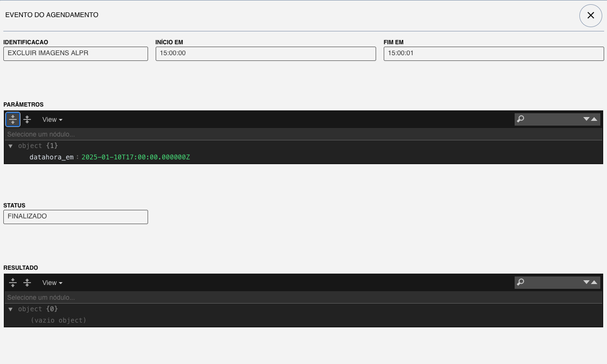The width and height of the screenshot is (607, 364).
Task: Click Expand All icon in Resultado editor
Action: tap(13, 283)
